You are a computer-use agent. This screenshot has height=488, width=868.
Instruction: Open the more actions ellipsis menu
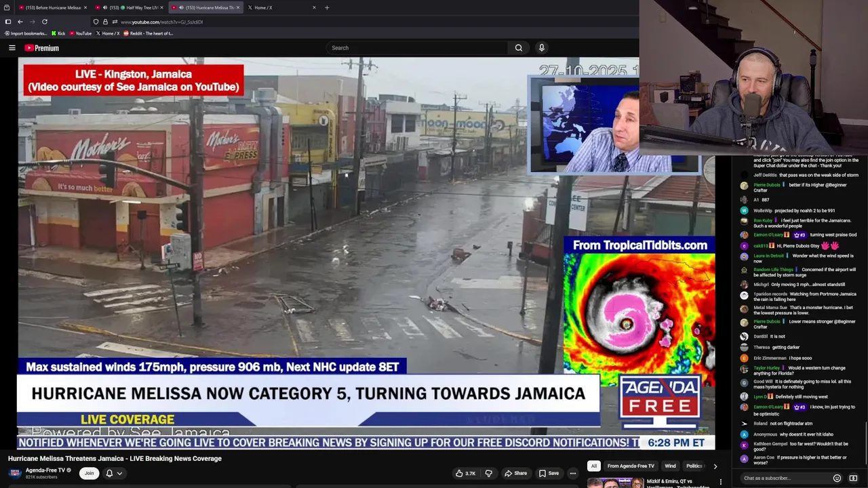coord(573,473)
